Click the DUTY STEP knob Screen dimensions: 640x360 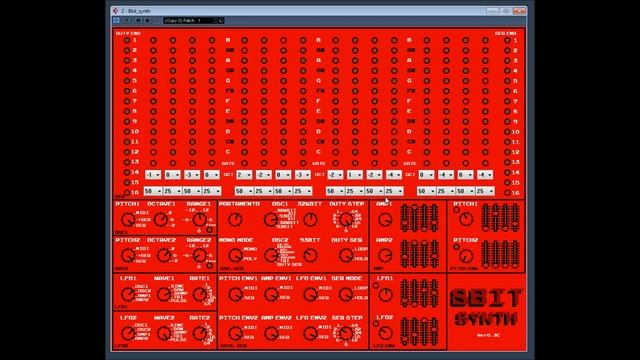coord(346,220)
